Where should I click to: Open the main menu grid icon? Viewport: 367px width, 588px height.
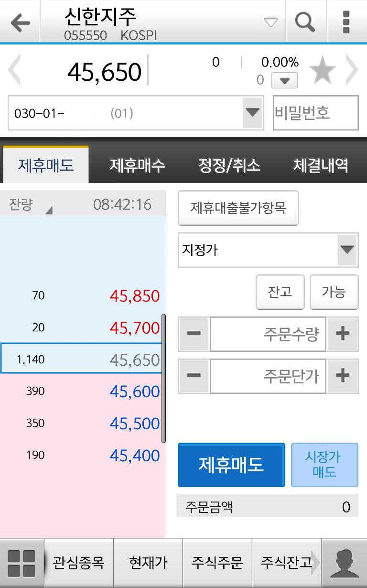(x=22, y=563)
